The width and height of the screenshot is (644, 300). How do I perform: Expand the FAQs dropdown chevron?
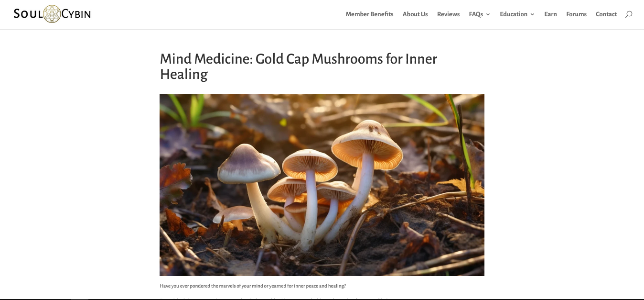488,14
